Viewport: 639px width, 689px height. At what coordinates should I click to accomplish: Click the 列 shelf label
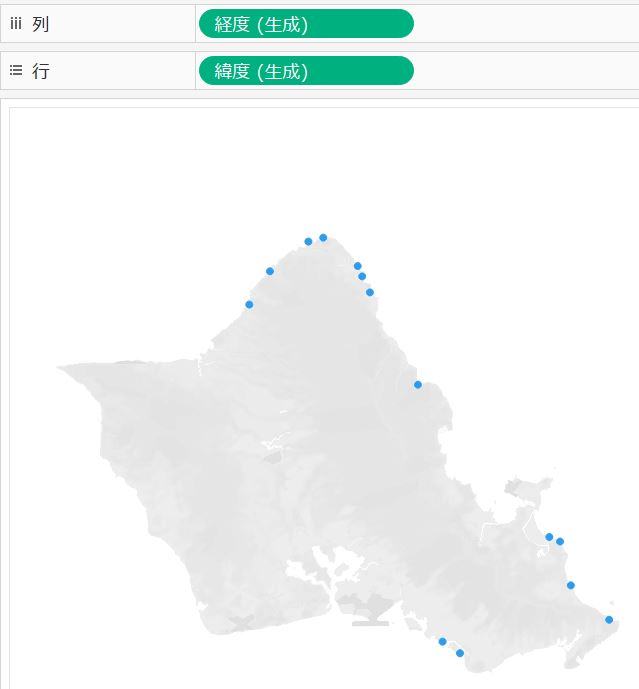pyautogui.click(x=40, y=24)
